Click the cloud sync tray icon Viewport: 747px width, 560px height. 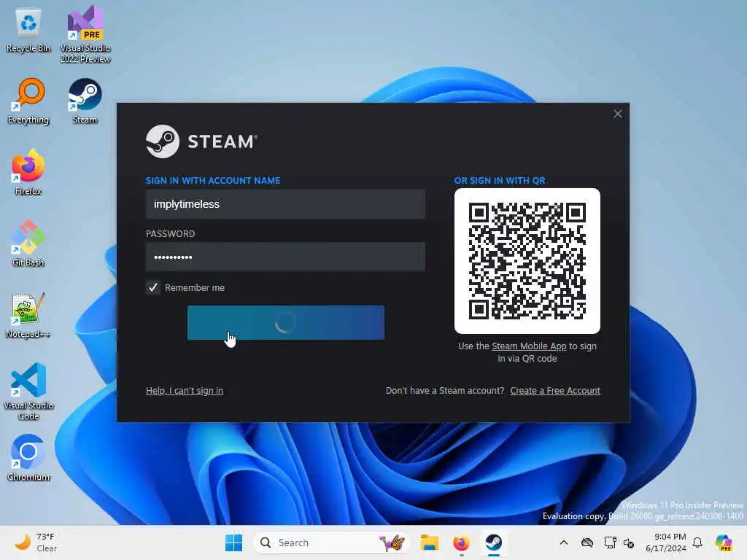pos(587,542)
